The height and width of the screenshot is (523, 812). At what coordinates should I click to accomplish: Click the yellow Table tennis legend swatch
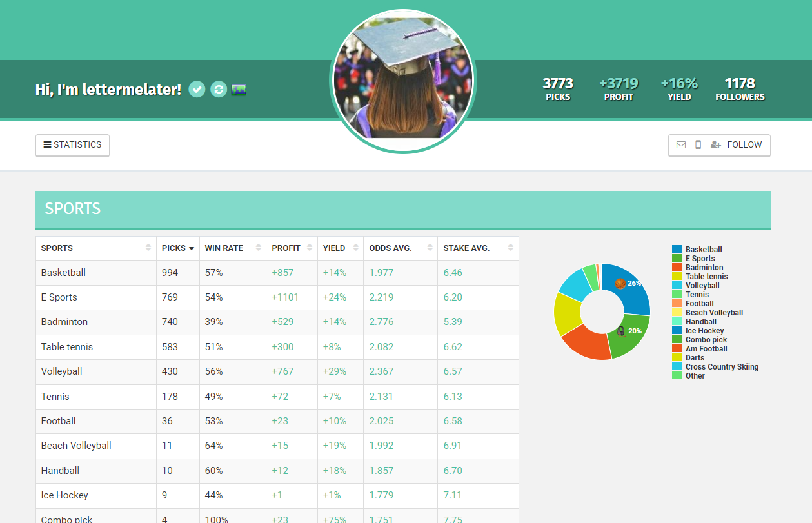tap(677, 276)
